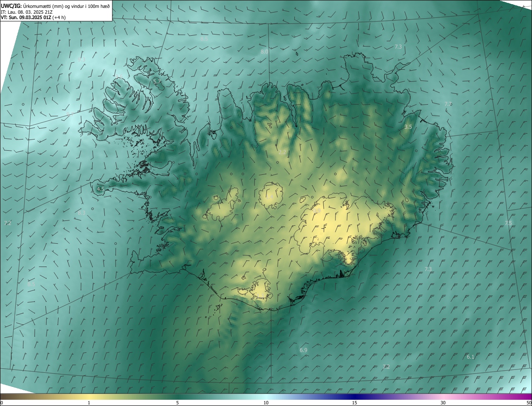Click the colorbar tick label '10'
Viewport: 532px width, 406px height.
[266, 403]
